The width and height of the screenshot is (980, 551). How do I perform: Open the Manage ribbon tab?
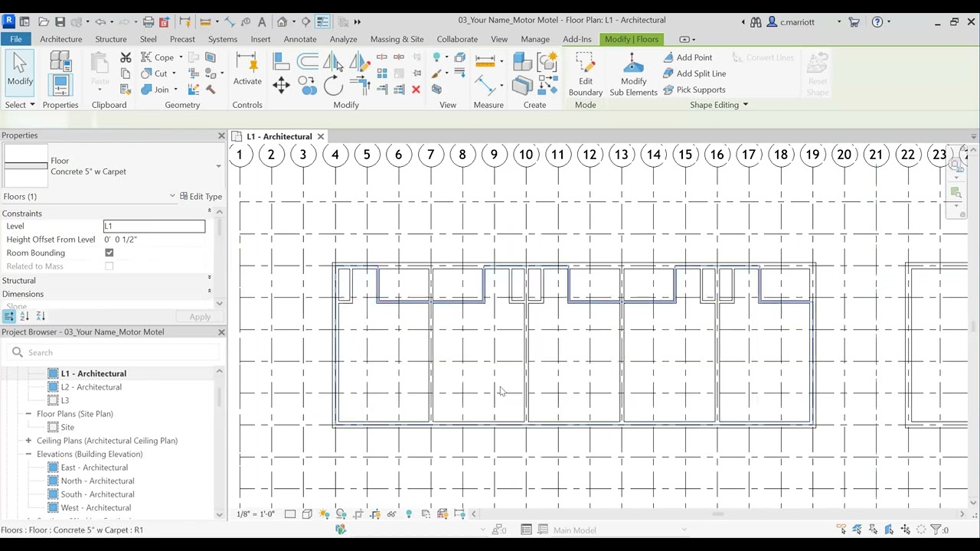[x=535, y=39]
